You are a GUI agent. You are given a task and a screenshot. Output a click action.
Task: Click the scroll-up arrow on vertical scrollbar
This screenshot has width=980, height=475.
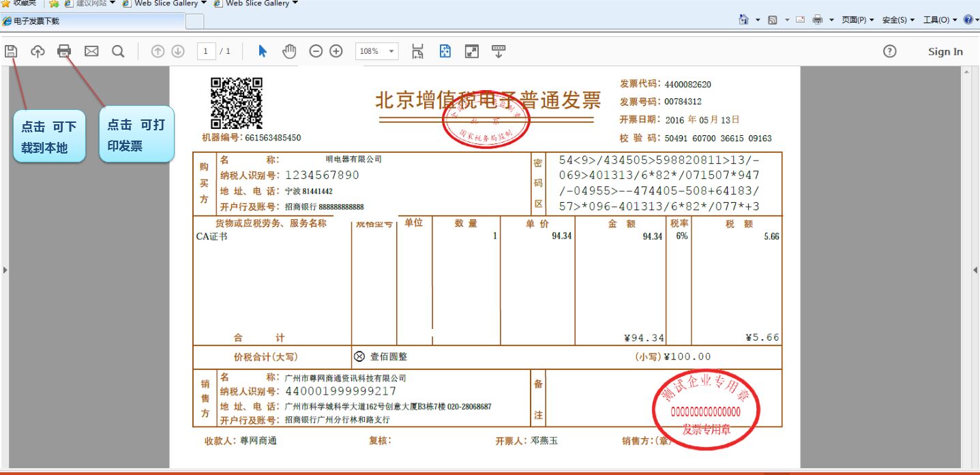[964, 71]
